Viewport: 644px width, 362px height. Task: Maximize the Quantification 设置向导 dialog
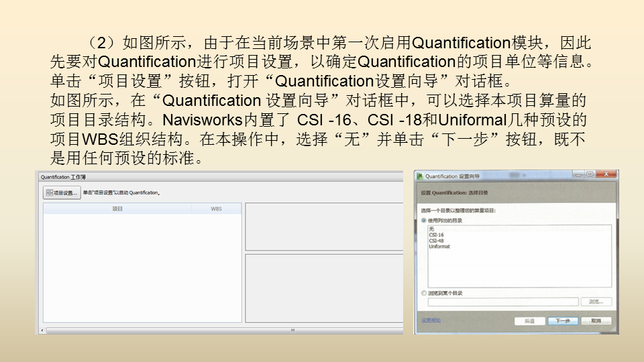point(590,174)
